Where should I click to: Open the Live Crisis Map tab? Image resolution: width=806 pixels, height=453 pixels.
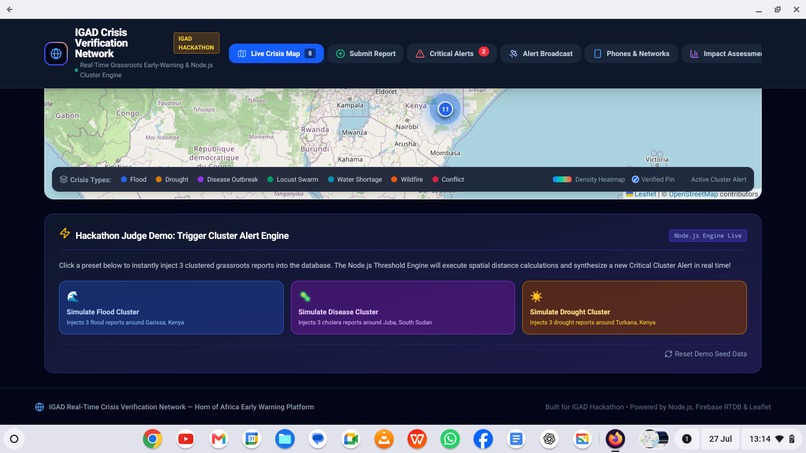coord(276,53)
